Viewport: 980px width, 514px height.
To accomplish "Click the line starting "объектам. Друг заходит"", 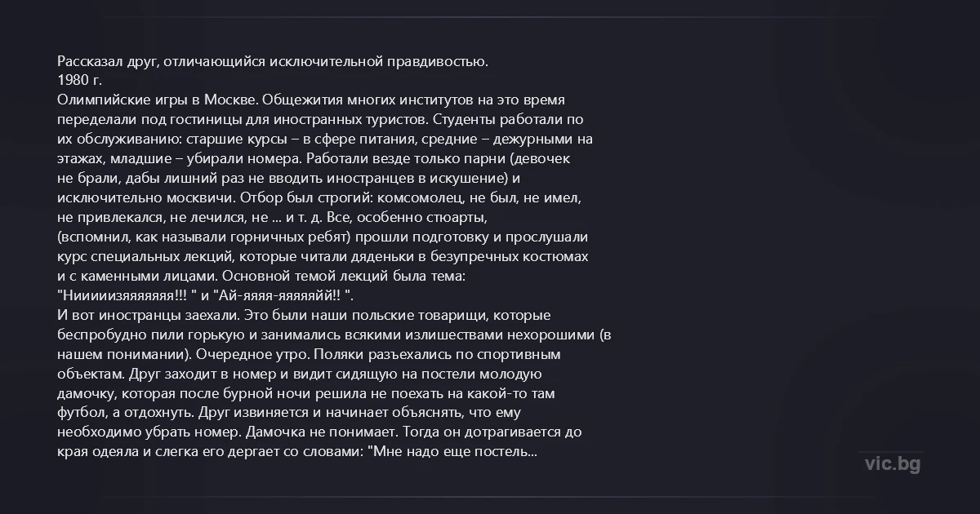I will pos(300,374).
